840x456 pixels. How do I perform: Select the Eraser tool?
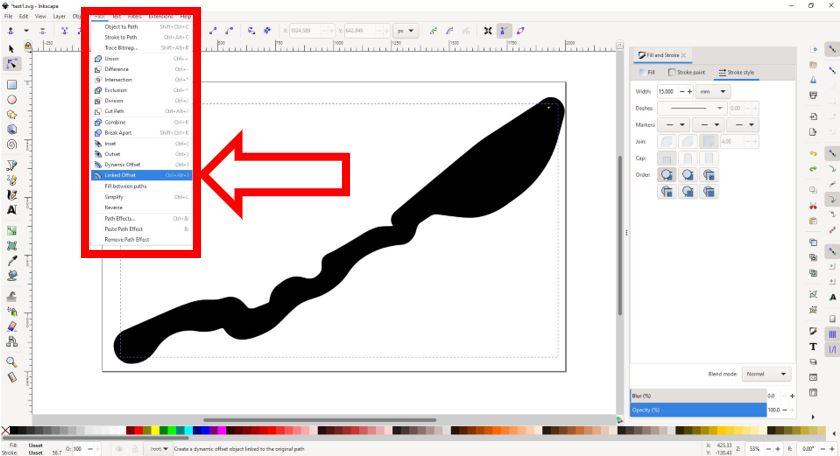point(11,326)
